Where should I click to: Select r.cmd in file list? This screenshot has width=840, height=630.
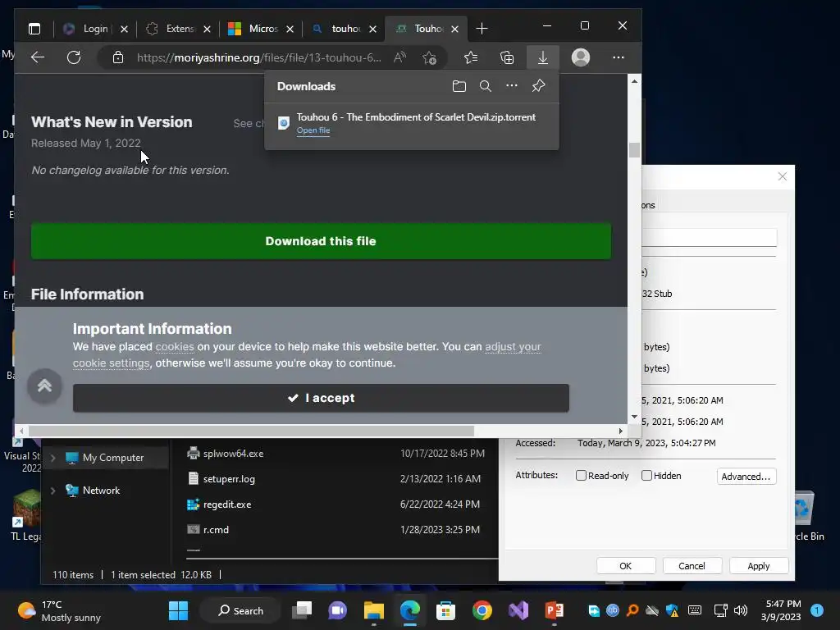tap(216, 530)
